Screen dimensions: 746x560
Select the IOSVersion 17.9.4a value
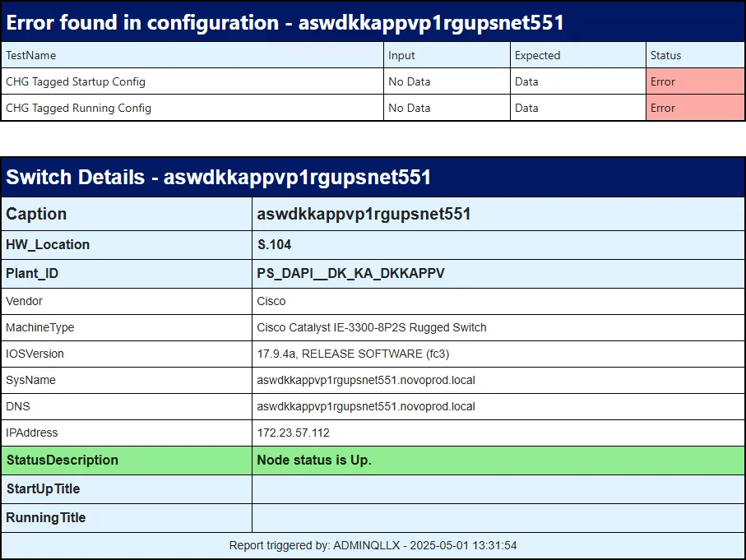(x=353, y=354)
